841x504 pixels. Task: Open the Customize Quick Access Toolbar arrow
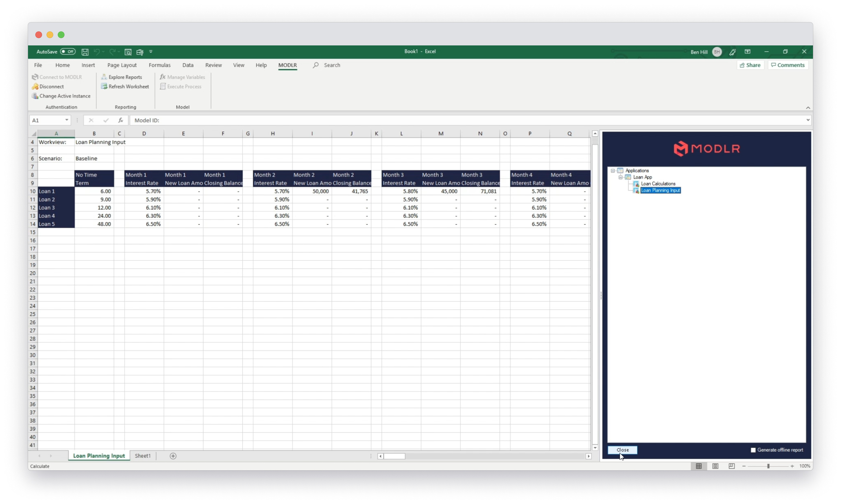click(151, 52)
